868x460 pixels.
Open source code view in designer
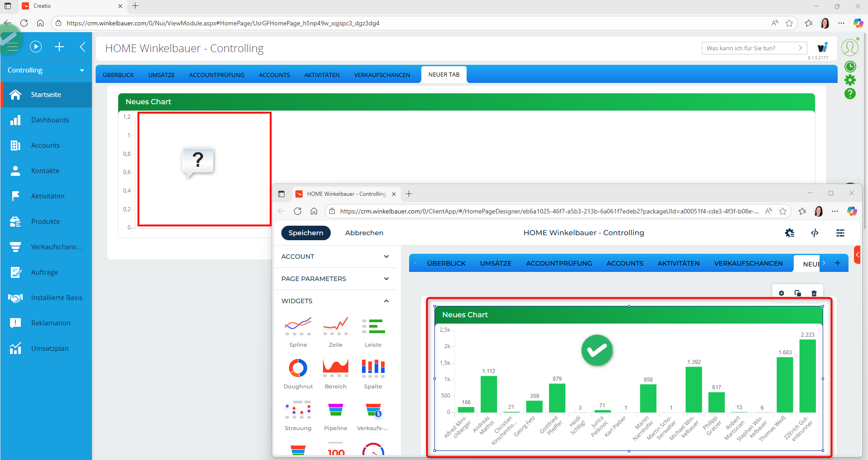click(815, 233)
